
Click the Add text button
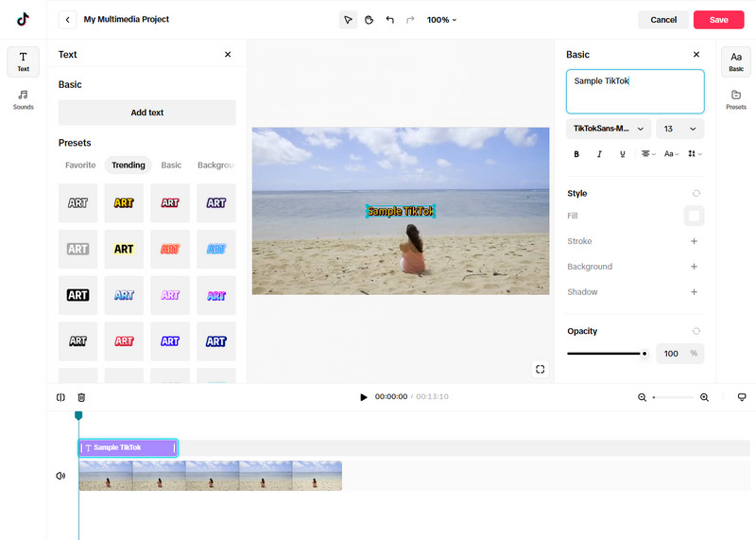147,113
